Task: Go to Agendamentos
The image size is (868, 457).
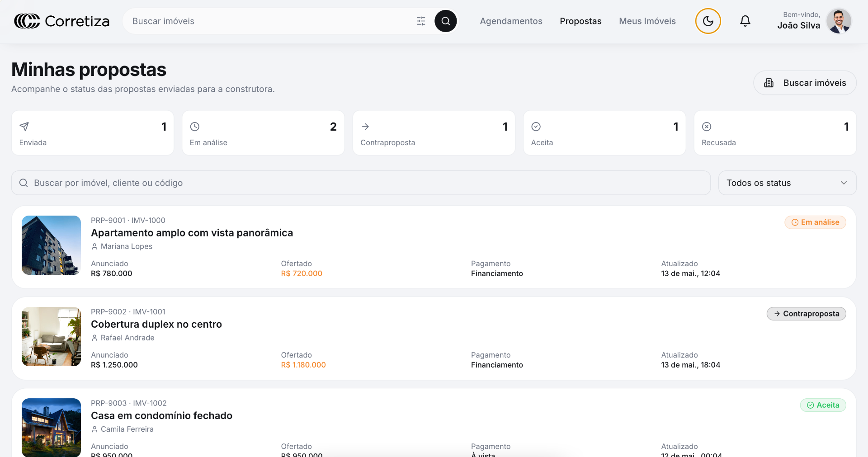Action: [x=511, y=21]
